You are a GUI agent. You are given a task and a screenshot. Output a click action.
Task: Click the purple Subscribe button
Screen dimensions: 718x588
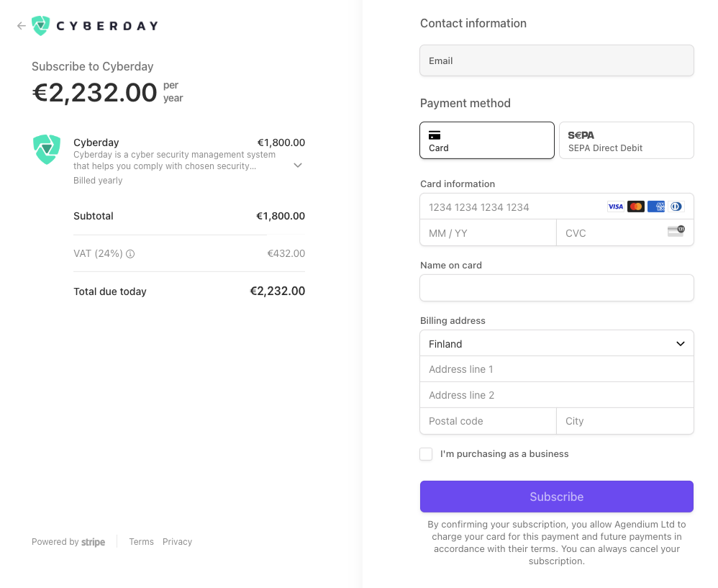(556, 497)
